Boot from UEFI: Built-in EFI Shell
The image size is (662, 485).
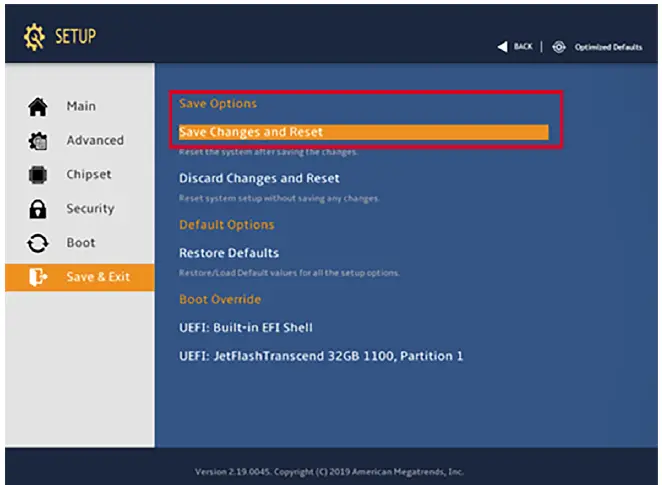246,327
